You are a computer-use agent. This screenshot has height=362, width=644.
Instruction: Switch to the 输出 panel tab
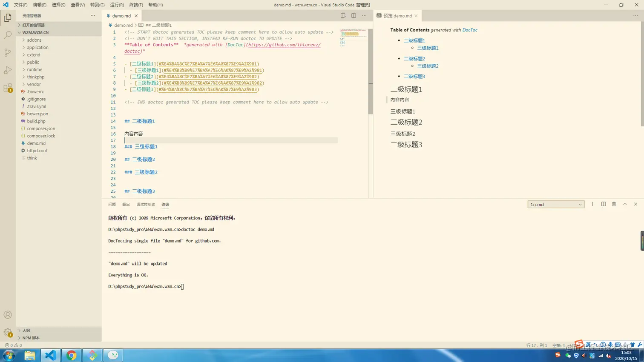click(126, 205)
